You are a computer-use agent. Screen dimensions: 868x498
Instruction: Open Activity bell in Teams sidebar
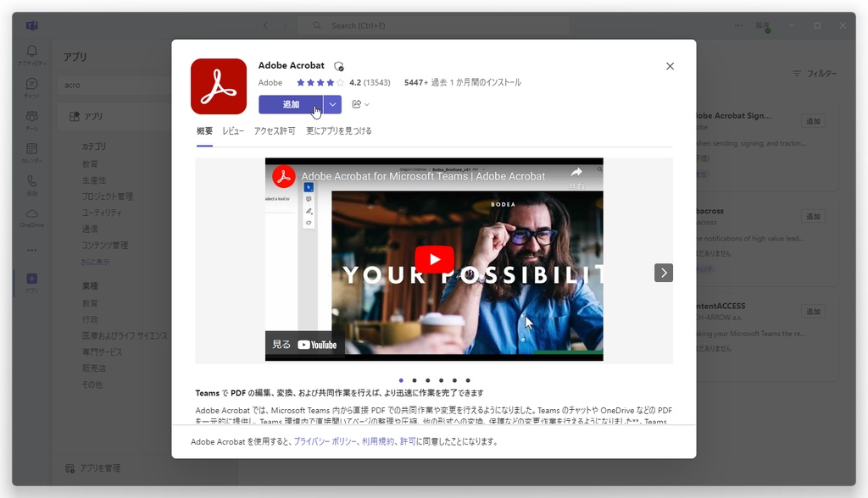point(32,55)
